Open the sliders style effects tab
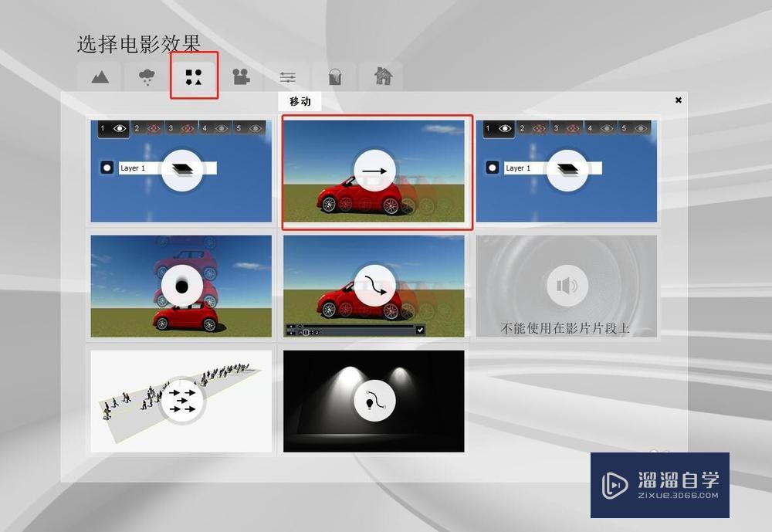The image size is (772, 532). click(x=287, y=77)
